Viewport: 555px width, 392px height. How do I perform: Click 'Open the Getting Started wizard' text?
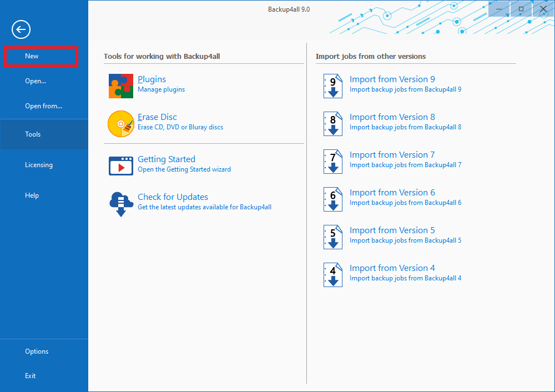(184, 169)
